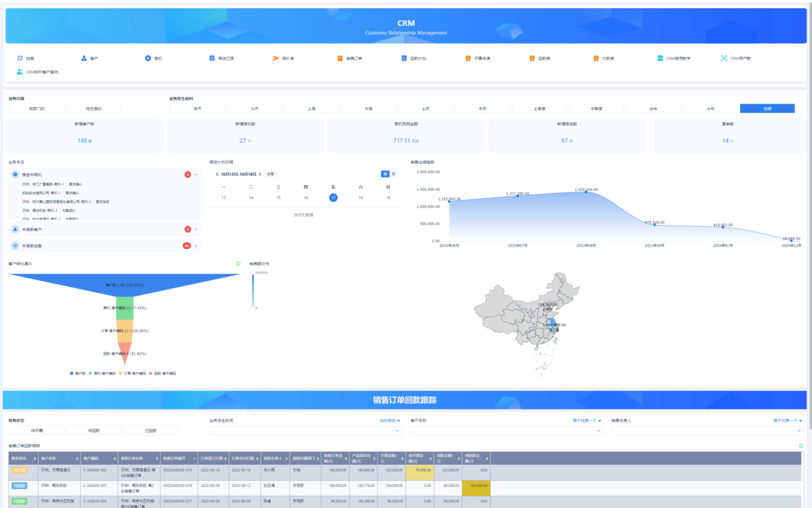
Task: Click the 本周新线索 icon
Action: 15,245
